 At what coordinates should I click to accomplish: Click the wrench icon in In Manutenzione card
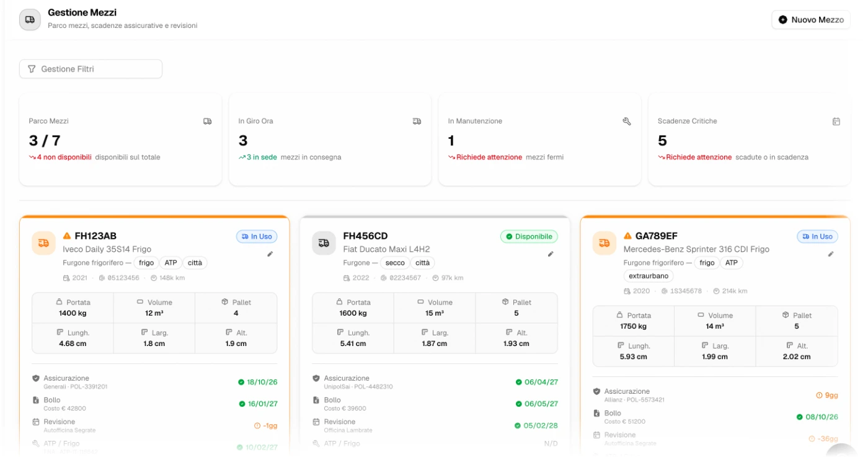point(627,122)
